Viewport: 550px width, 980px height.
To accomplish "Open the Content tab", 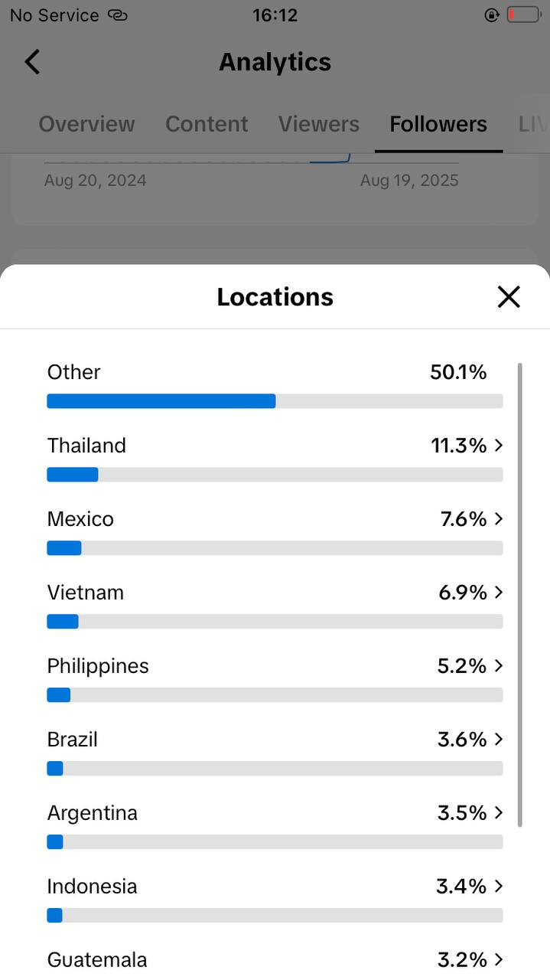I will click(x=207, y=124).
